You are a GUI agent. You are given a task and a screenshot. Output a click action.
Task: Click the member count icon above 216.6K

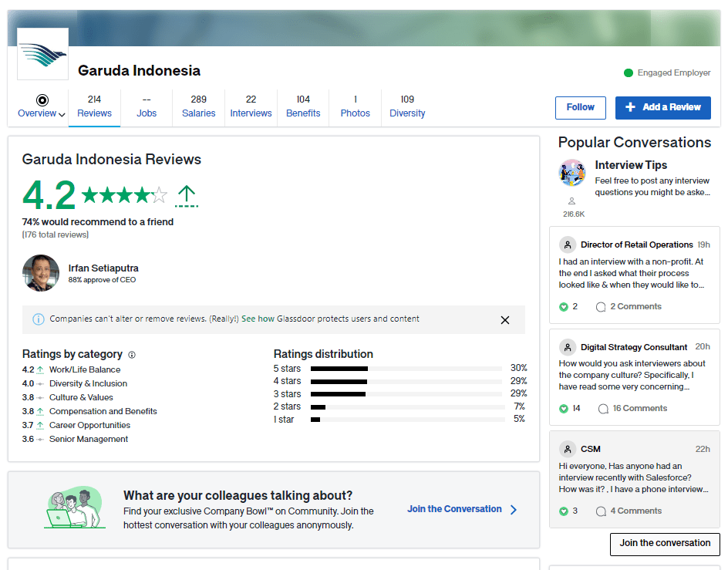coord(572,201)
